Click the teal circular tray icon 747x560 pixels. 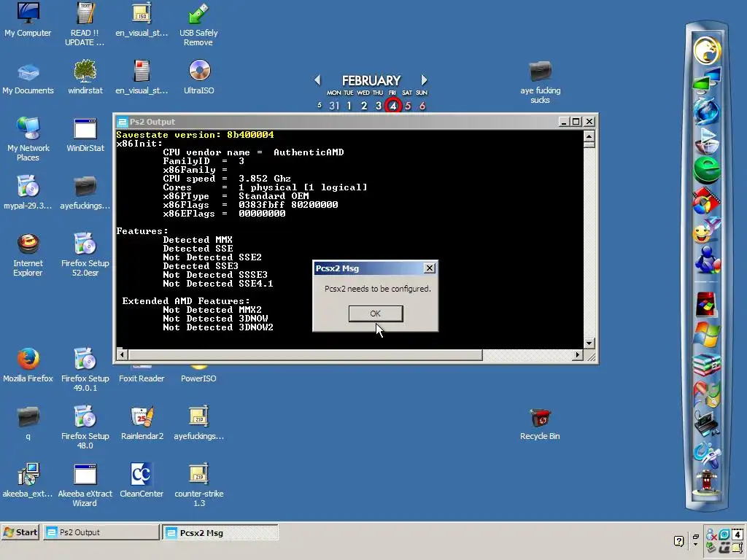[x=724, y=534]
